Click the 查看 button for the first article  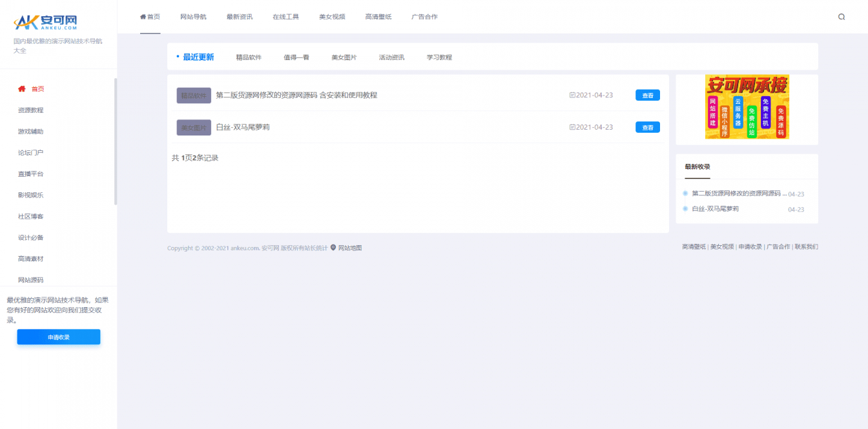click(647, 94)
